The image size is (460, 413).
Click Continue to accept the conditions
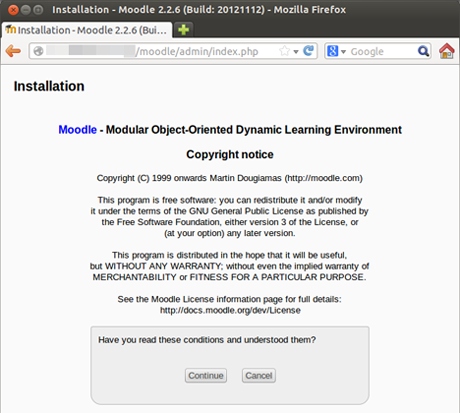206,376
